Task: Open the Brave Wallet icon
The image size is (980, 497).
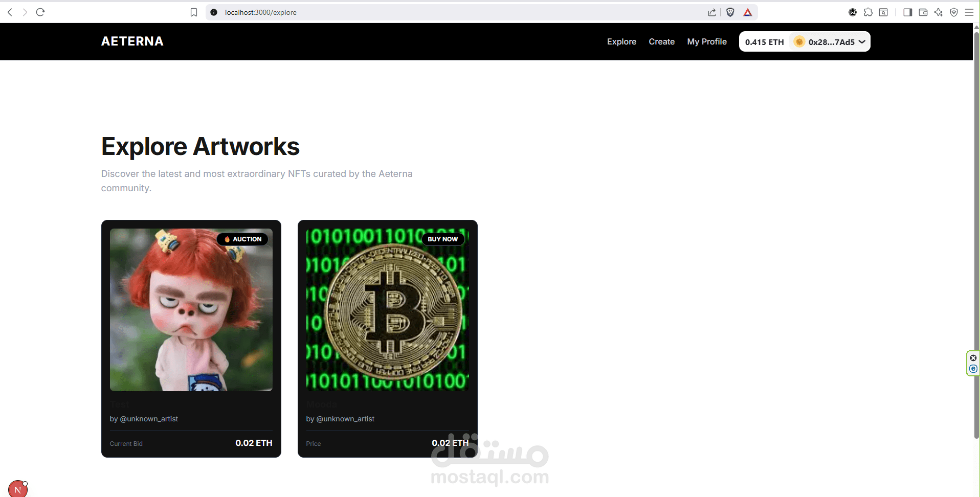Action: point(923,12)
